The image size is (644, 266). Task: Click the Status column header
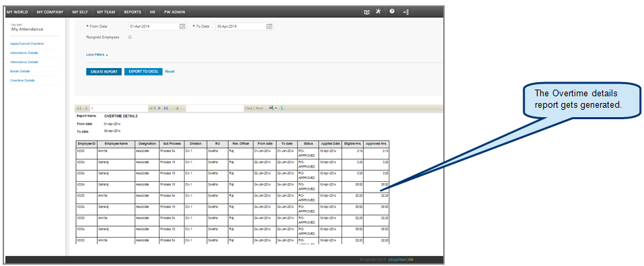[308, 143]
